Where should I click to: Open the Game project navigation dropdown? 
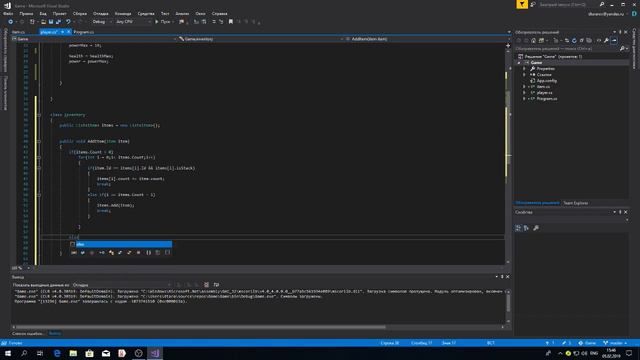pyautogui.click(x=94, y=39)
